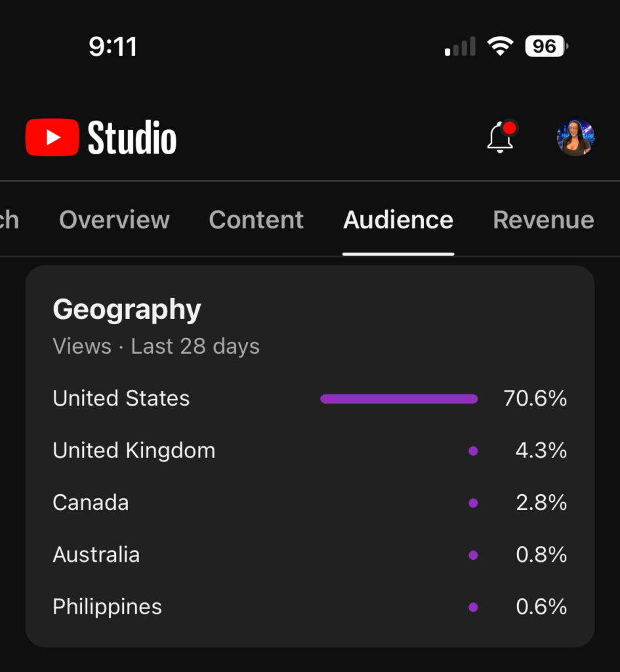Select the United States row label
The height and width of the screenshot is (672, 620).
(x=121, y=398)
